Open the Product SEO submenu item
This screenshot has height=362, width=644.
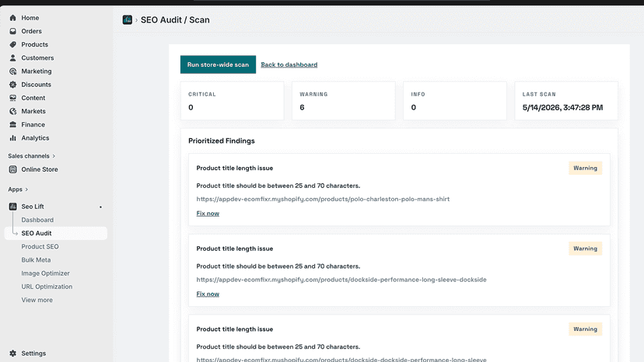coord(40,247)
